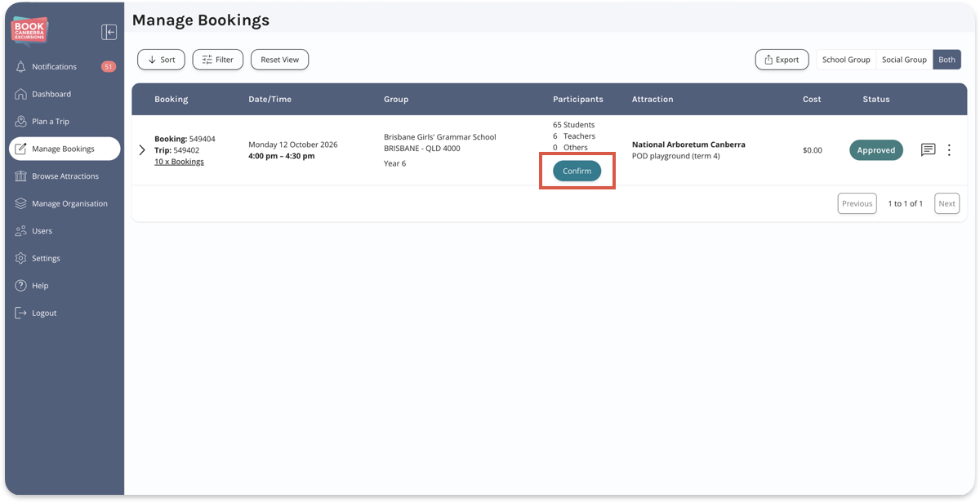Click the Next page button

947,203
